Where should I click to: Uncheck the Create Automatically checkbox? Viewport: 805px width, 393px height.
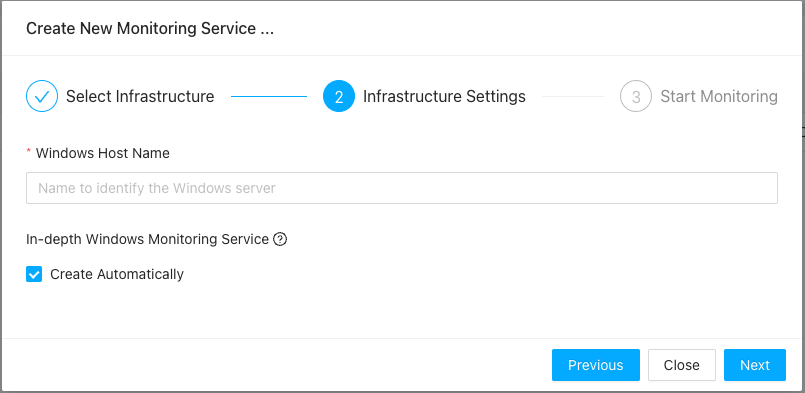pos(34,274)
